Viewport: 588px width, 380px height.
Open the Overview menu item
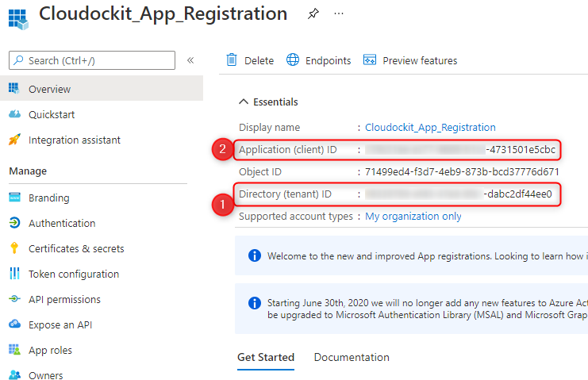point(102,88)
